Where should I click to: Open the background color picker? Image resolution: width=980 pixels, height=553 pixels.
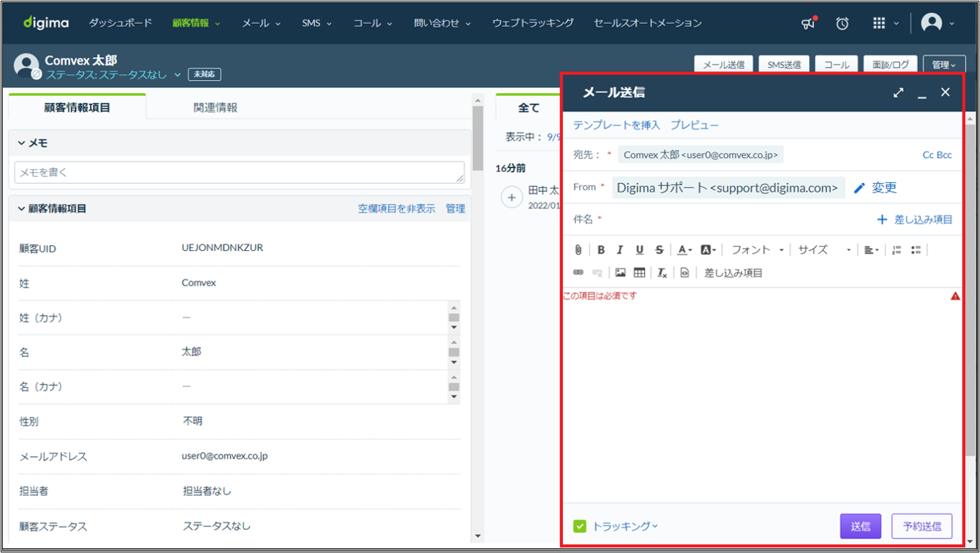[x=708, y=250]
